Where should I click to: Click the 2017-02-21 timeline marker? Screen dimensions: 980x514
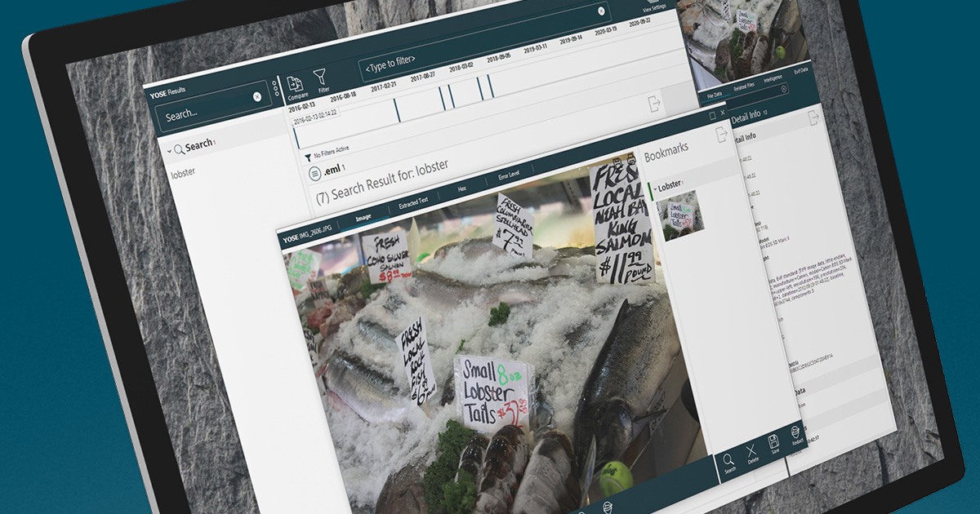click(x=396, y=109)
